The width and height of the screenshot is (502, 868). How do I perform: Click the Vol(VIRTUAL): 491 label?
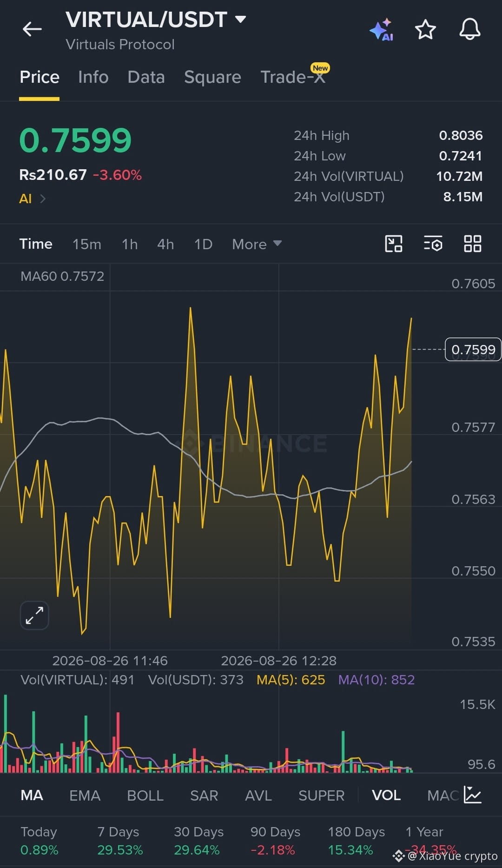77,680
